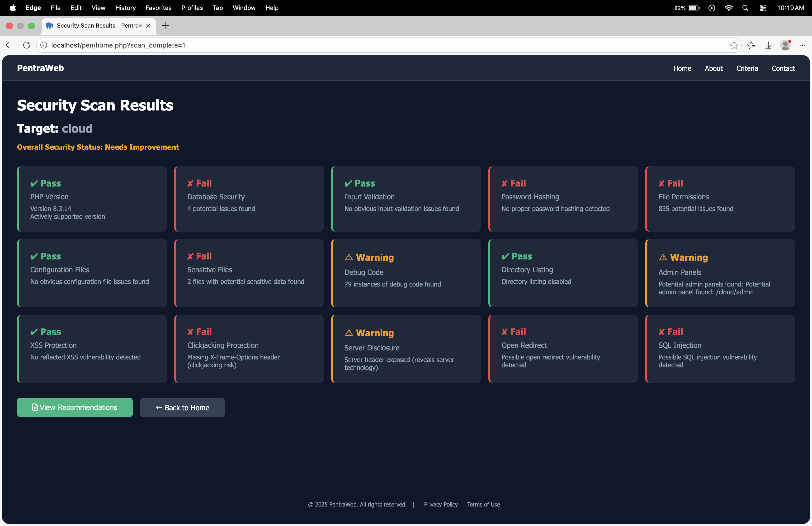Open the Profiles menu in menu bar
This screenshot has width=812, height=526.
coord(192,8)
